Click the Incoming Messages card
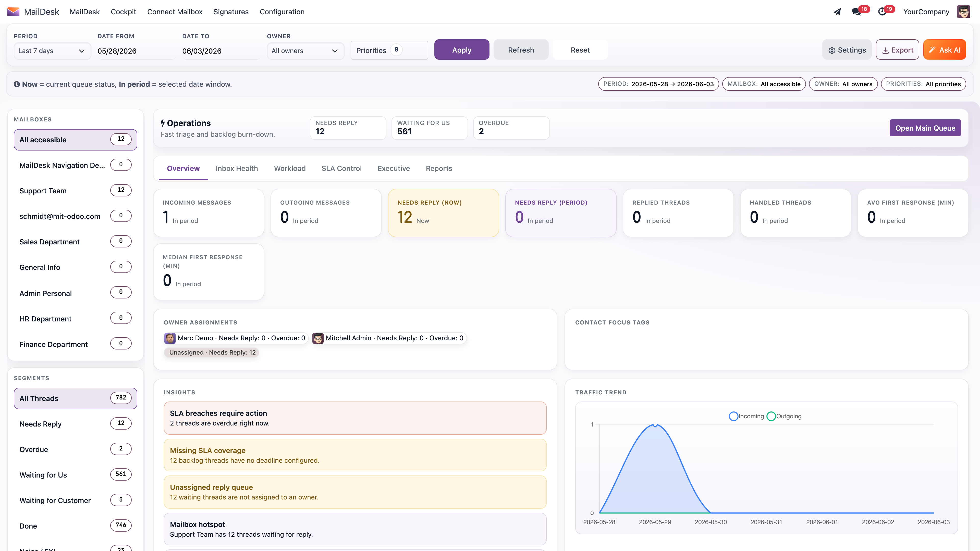Viewport: 980px width, 551px height. coord(209,213)
